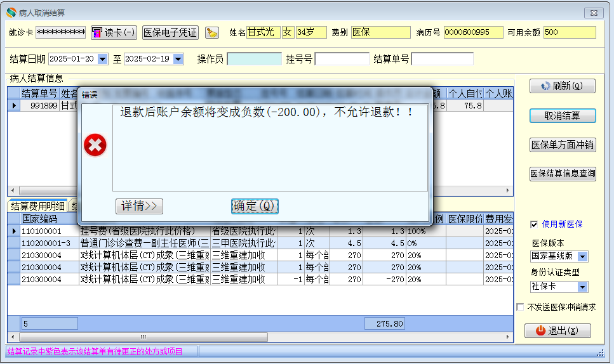Viewport: 614px width, 364px height.
Task: Expand the 医保版本 国家基线版 dropdown
Action: [x=583, y=256]
